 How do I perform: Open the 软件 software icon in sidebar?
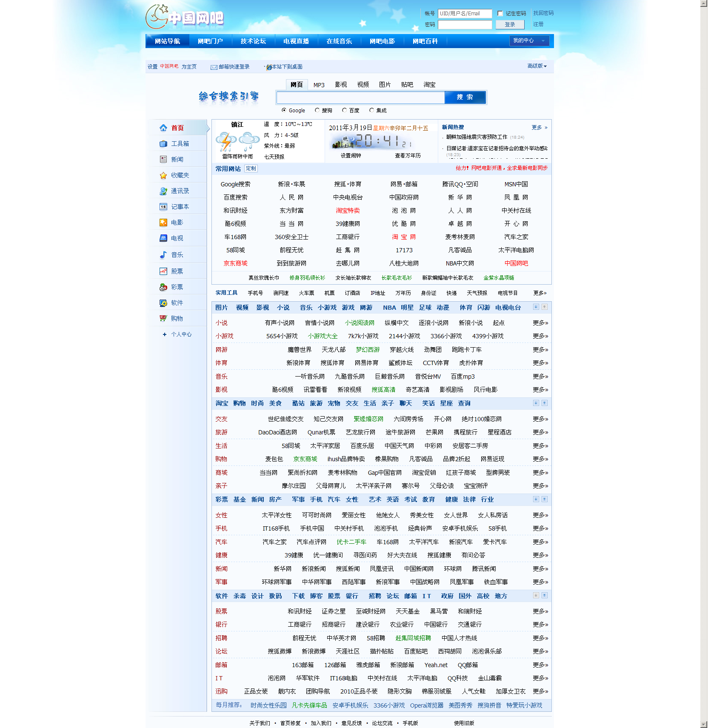[x=163, y=303]
